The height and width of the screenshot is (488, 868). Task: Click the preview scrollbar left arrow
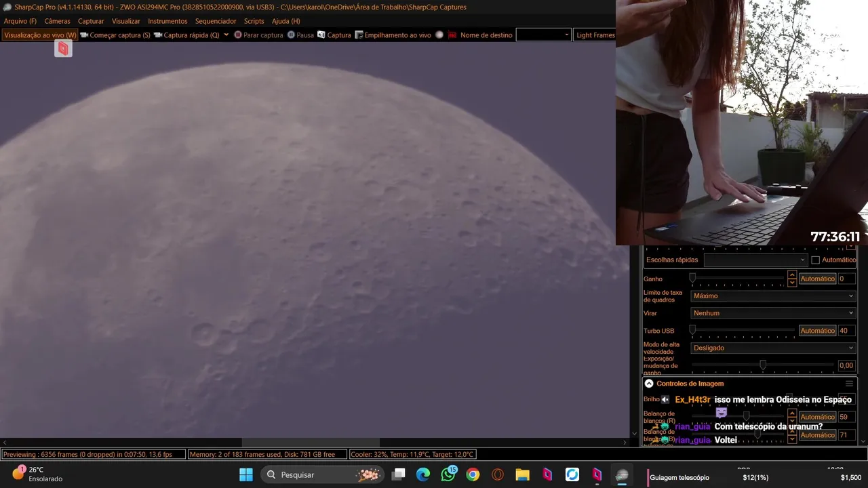tap(5, 443)
